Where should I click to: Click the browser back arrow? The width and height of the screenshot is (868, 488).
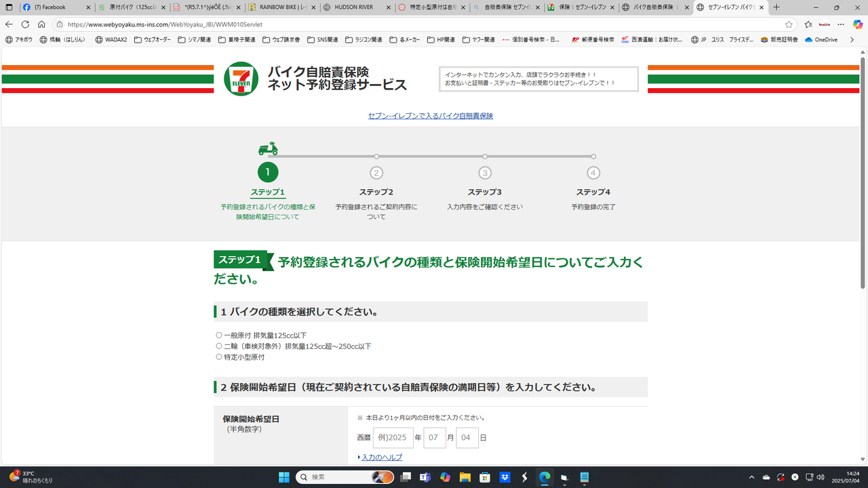[9, 24]
